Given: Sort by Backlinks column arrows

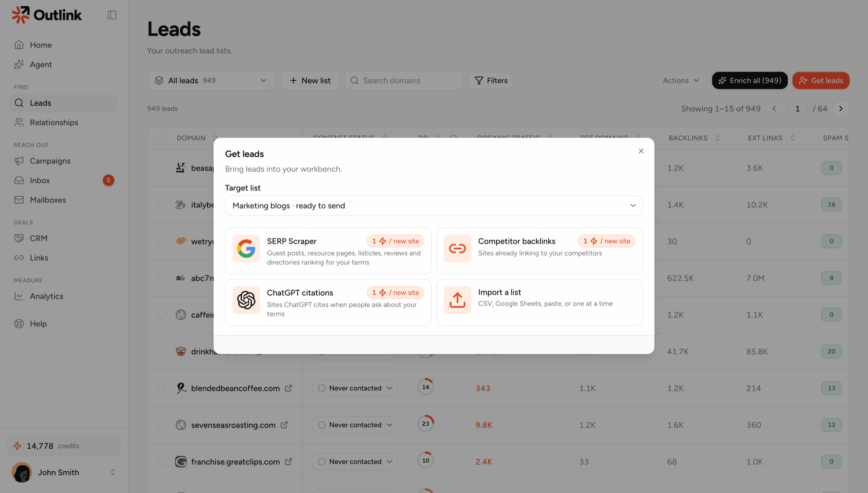Looking at the screenshot, I should click(717, 138).
